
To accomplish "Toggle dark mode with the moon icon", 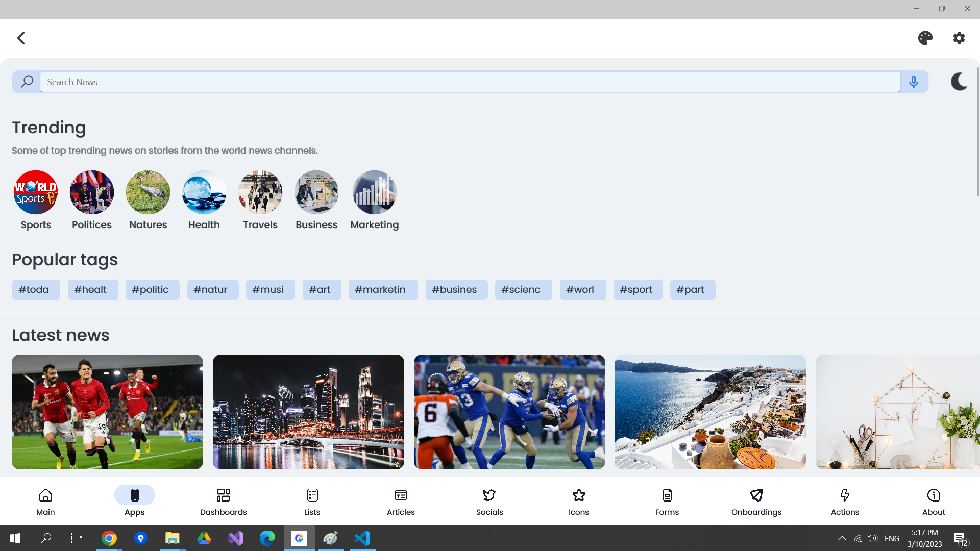I will (x=959, y=82).
